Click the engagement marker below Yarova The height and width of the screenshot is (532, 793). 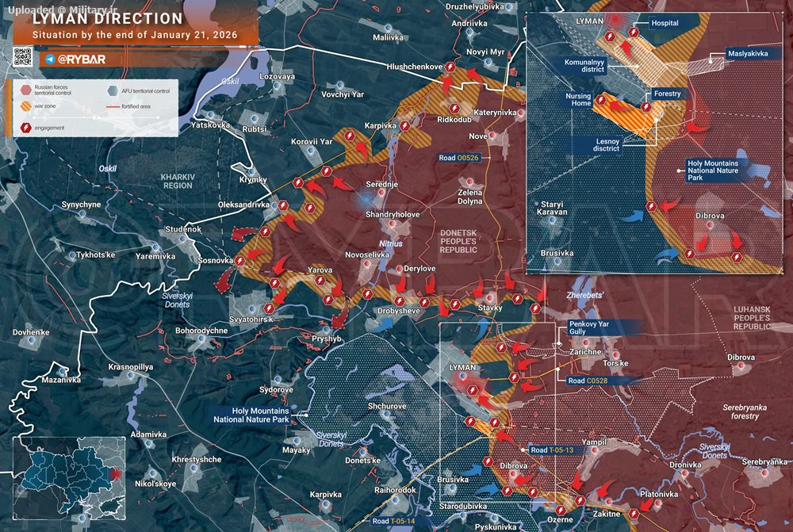320,281
